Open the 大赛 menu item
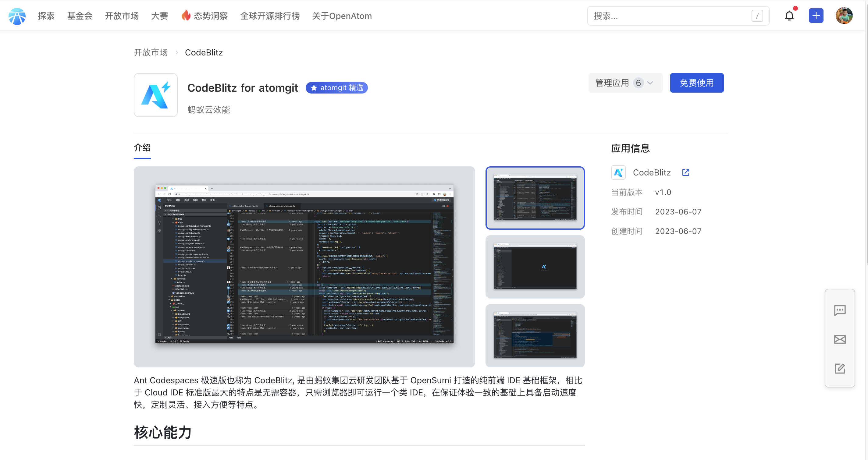The height and width of the screenshot is (460, 868). tap(159, 16)
